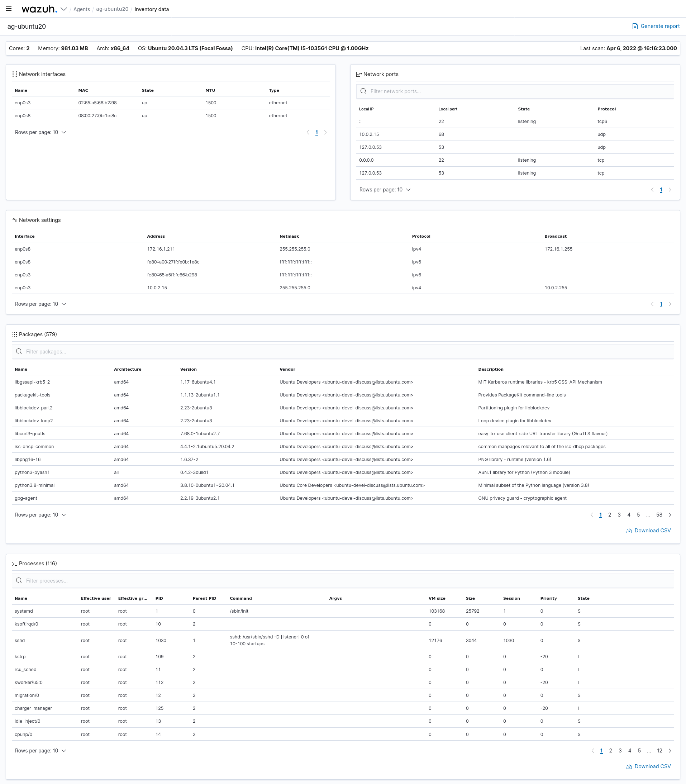
Task: Click the Processes Download CSV icon
Action: tap(629, 766)
